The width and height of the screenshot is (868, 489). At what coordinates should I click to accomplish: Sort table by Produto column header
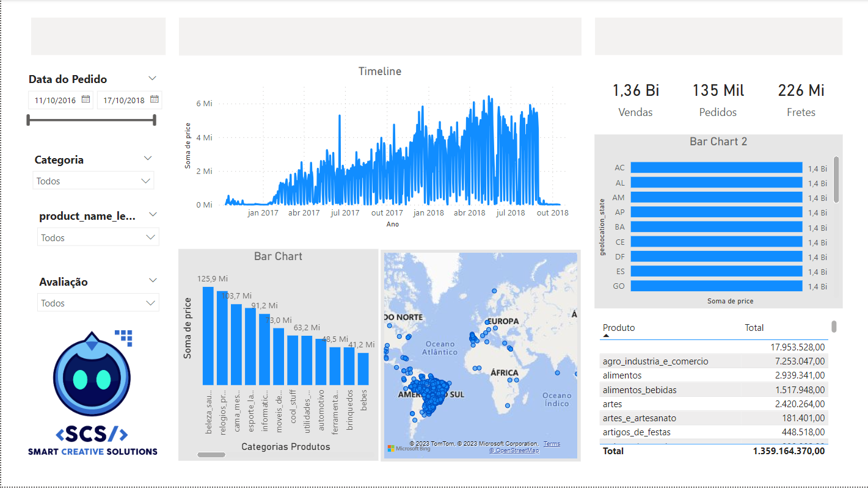click(619, 328)
